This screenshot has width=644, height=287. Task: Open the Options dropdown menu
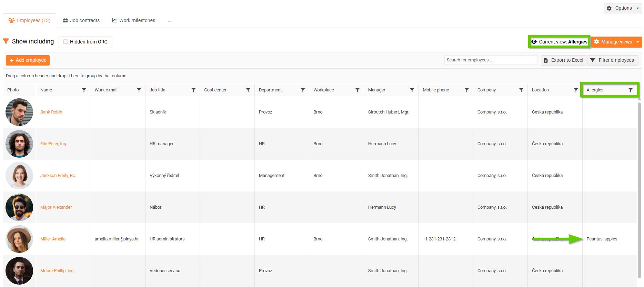pos(623,8)
